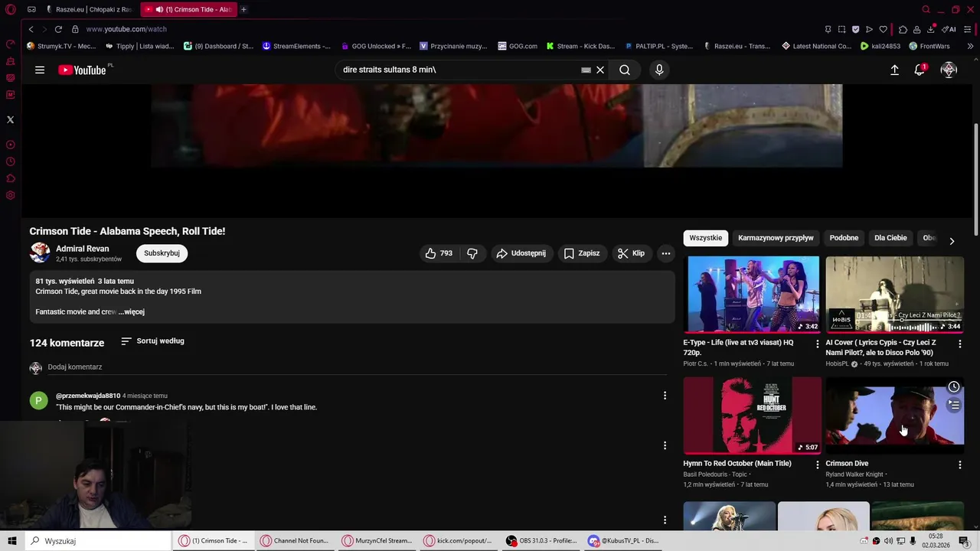This screenshot has width=980, height=551.
Task: Open the Admiral Revan channel link
Action: [83, 249]
